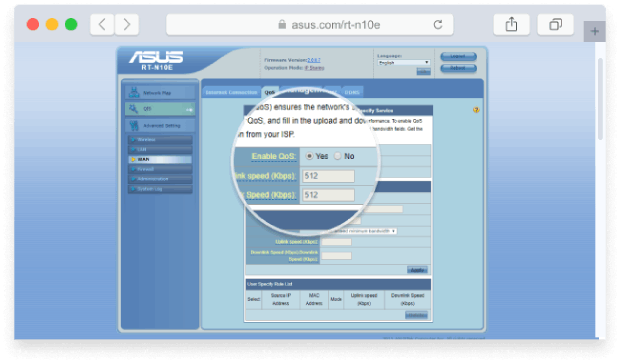Click the magnified downlink Speed field showing 512

pyautogui.click(x=328, y=195)
